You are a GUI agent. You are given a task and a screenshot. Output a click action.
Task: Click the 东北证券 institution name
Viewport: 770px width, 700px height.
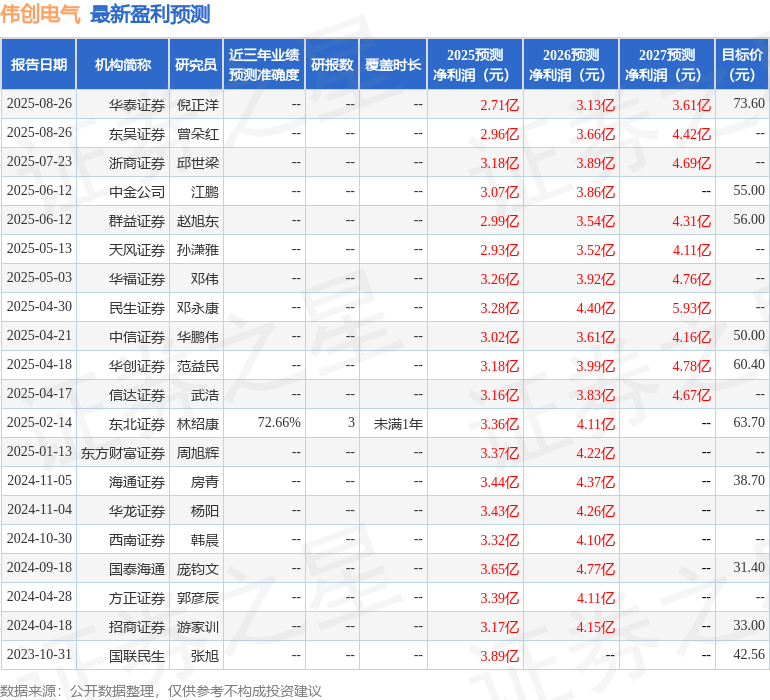coord(137,423)
